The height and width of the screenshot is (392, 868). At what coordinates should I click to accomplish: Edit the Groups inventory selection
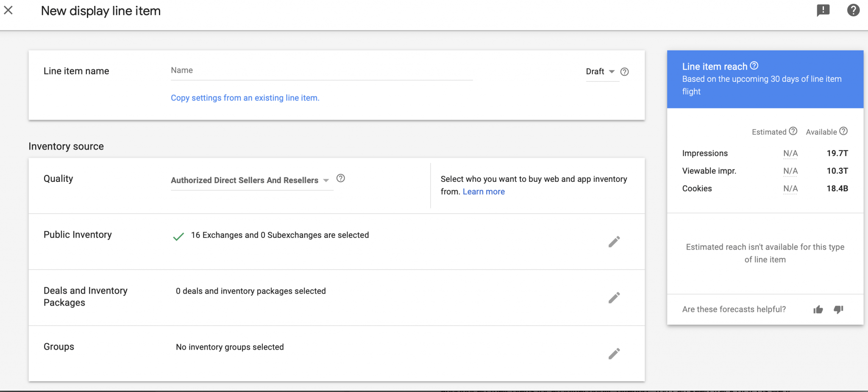point(614,353)
